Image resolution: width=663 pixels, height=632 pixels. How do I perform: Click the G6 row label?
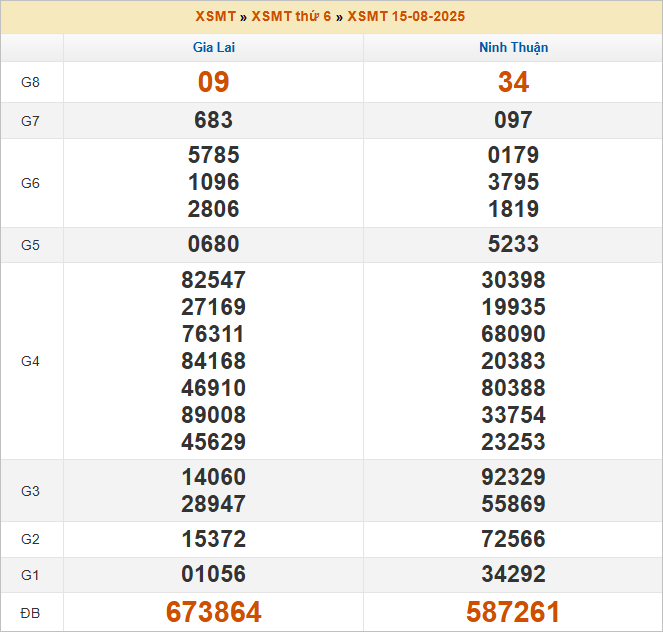pos(30,183)
